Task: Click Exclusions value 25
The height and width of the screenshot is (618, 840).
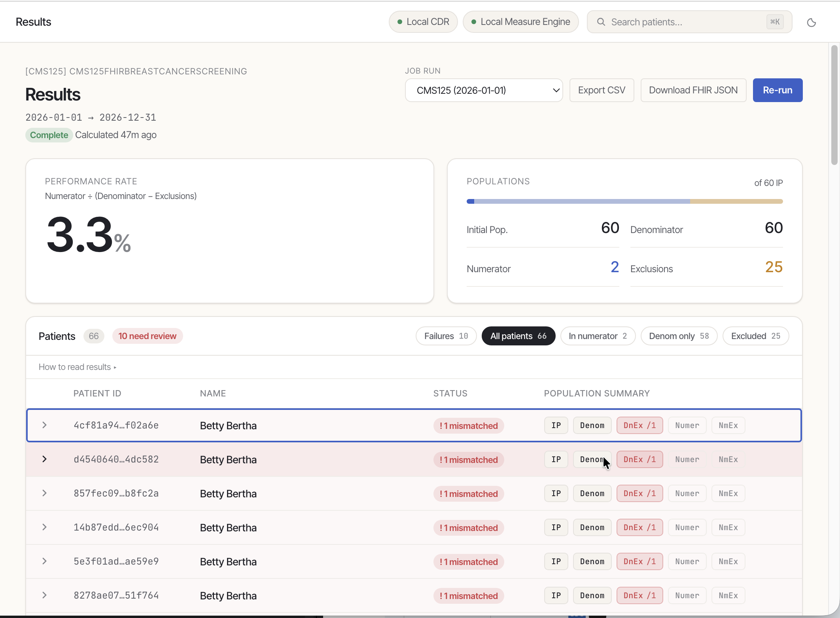Action: coord(774,267)
